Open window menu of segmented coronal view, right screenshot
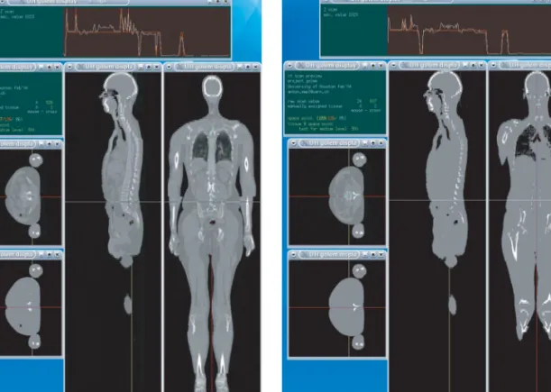Viewport: 551px width, 392px height. [493, 65]
